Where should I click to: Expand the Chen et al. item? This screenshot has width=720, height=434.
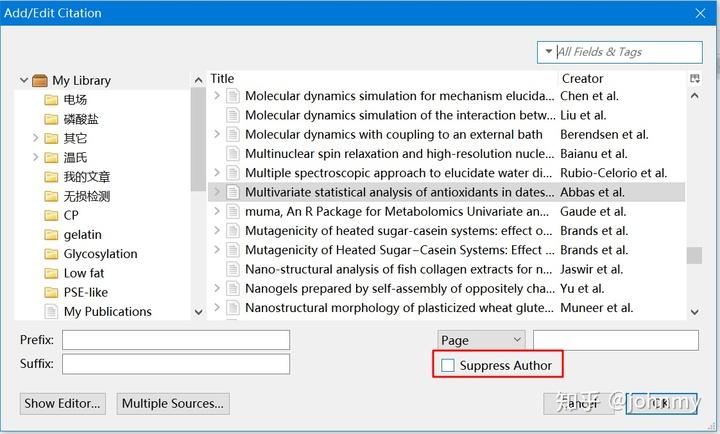click(x=217, y=96)
